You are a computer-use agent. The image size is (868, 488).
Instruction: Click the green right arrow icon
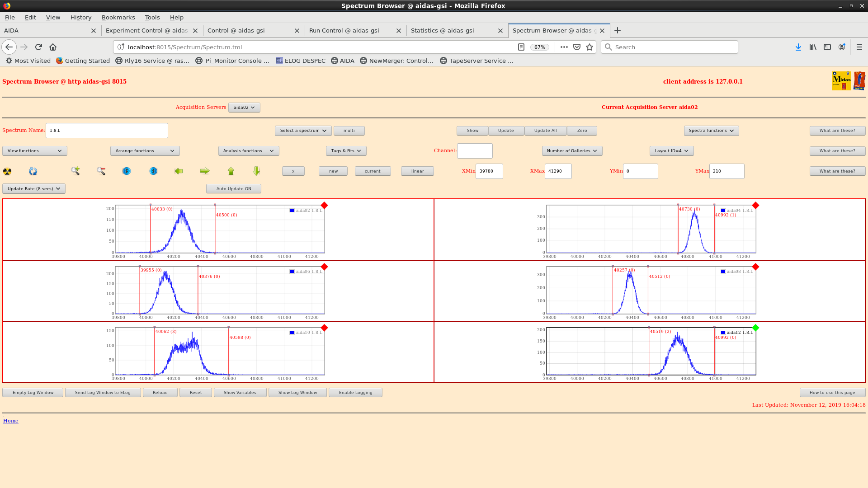coord(205,171)
